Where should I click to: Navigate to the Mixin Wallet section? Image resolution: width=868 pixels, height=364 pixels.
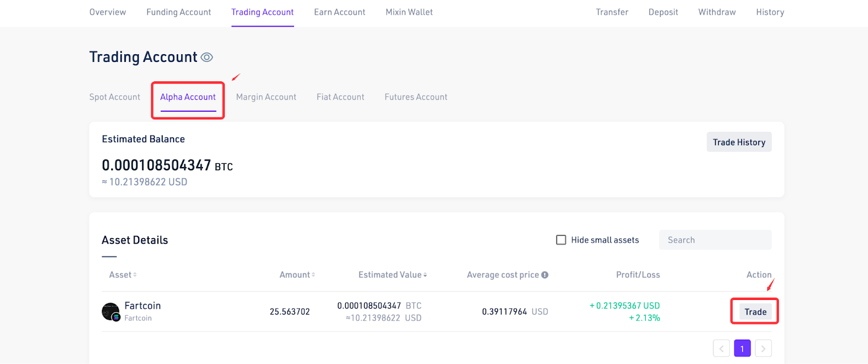[409, 12]
